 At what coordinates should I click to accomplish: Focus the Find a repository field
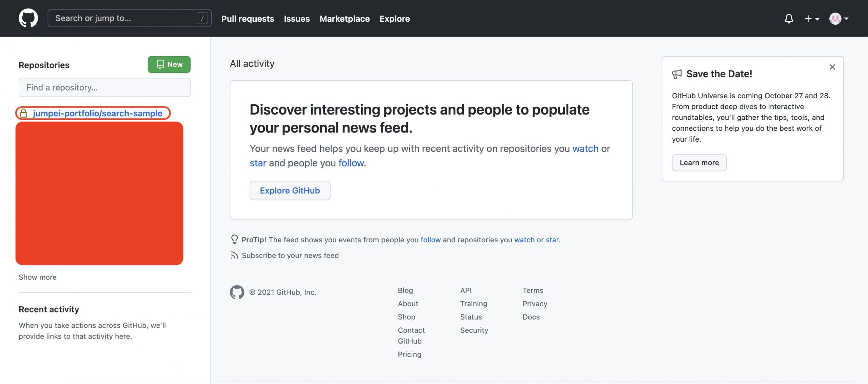(x=104, y=87)
